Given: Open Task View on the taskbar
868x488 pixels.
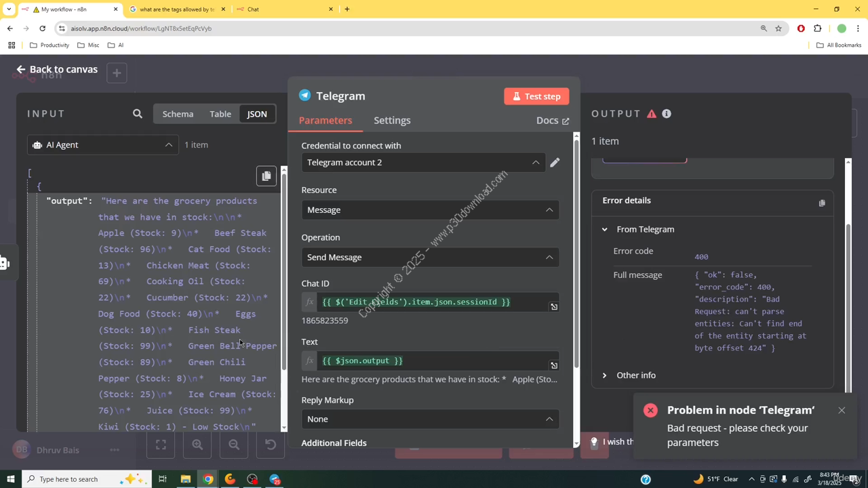Looking at the screenshot, I should coord(163,479).
